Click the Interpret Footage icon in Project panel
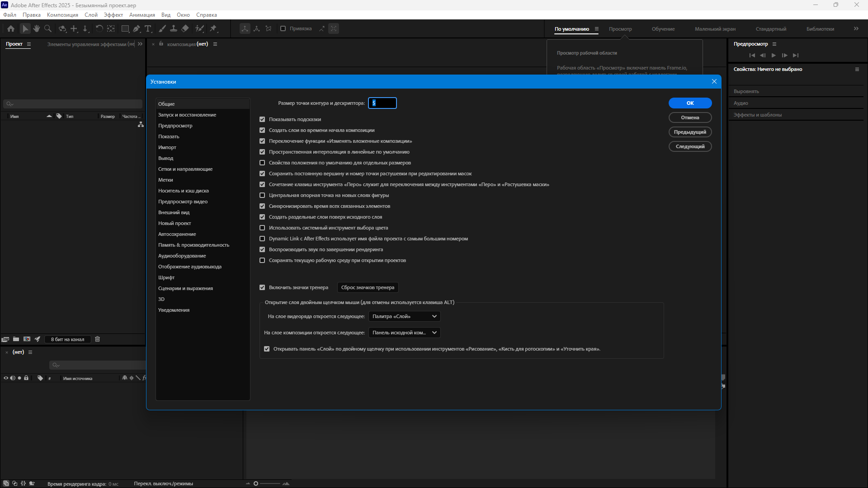868x488 pixels. tap(5, 339)
